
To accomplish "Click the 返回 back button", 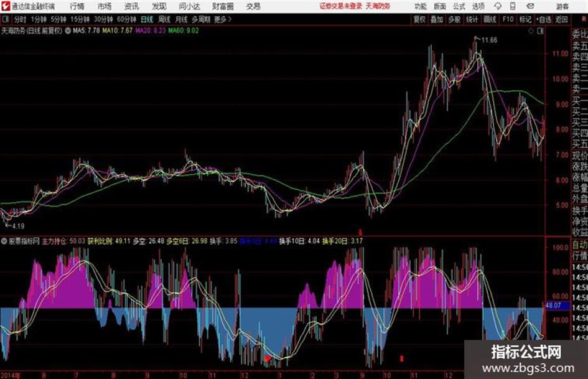I will pyautogui.click(x=561, y=19).
